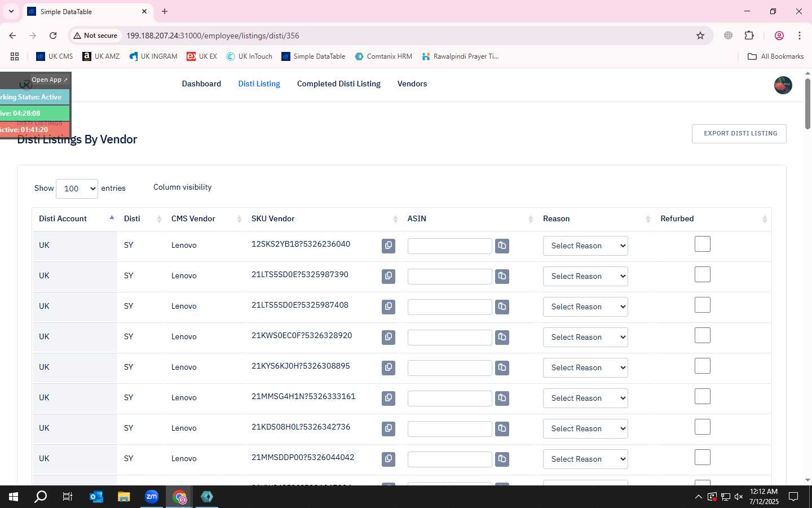
Task: Open the Zoom app in the taskbar
Action: pyautogui.click(x=152, y=497)
